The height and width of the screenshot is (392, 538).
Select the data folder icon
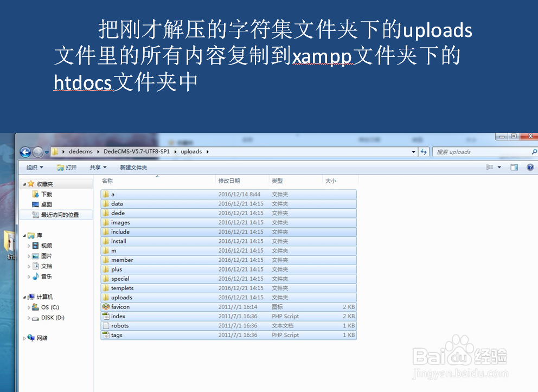[x=106, y=203]
